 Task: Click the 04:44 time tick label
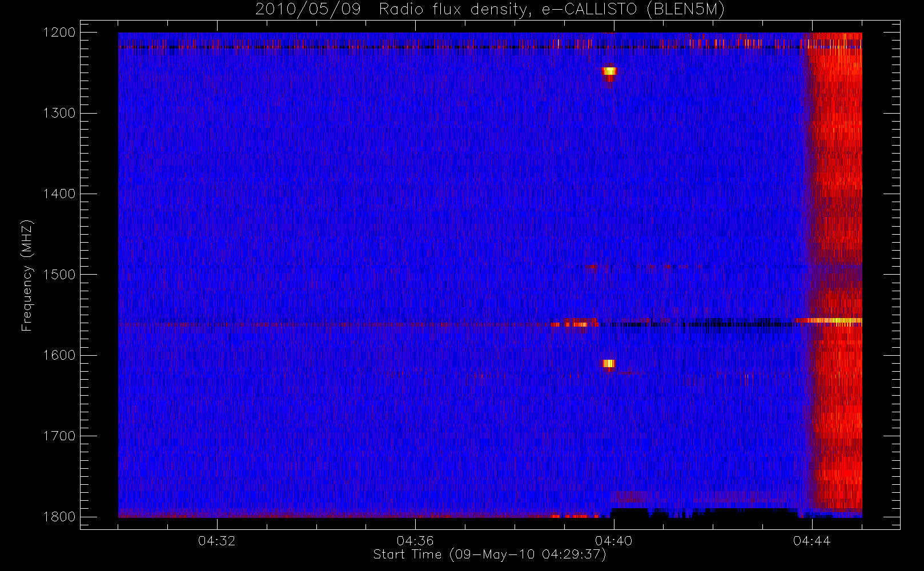tap(811, 541)
